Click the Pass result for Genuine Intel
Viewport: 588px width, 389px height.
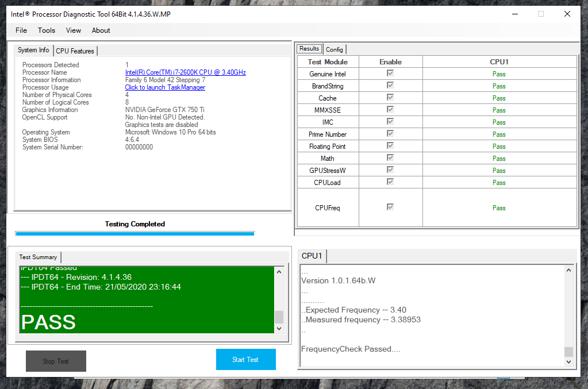pyautogui.click(x=499, y=74)
